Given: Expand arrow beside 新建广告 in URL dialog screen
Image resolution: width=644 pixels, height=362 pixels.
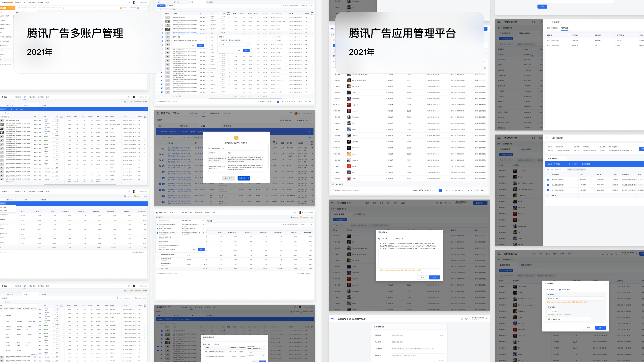Looking at the screenshot, I should pyautogui.click(x=486, y=203).
